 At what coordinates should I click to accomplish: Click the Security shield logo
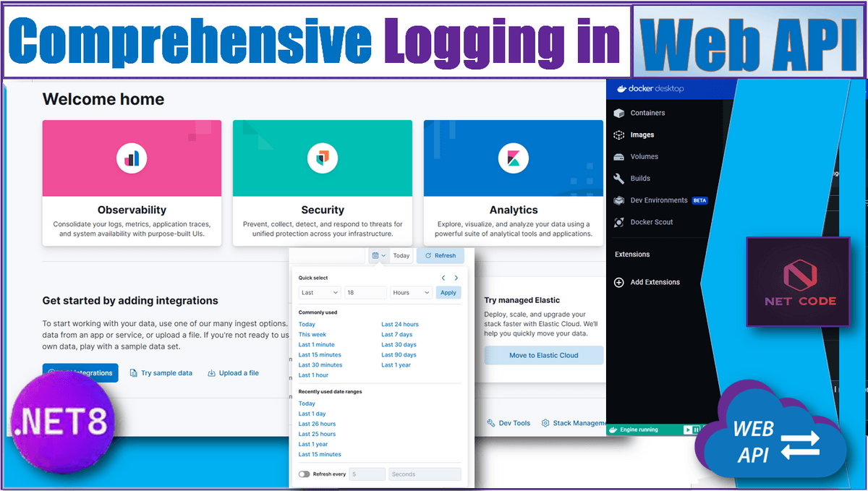322,158
